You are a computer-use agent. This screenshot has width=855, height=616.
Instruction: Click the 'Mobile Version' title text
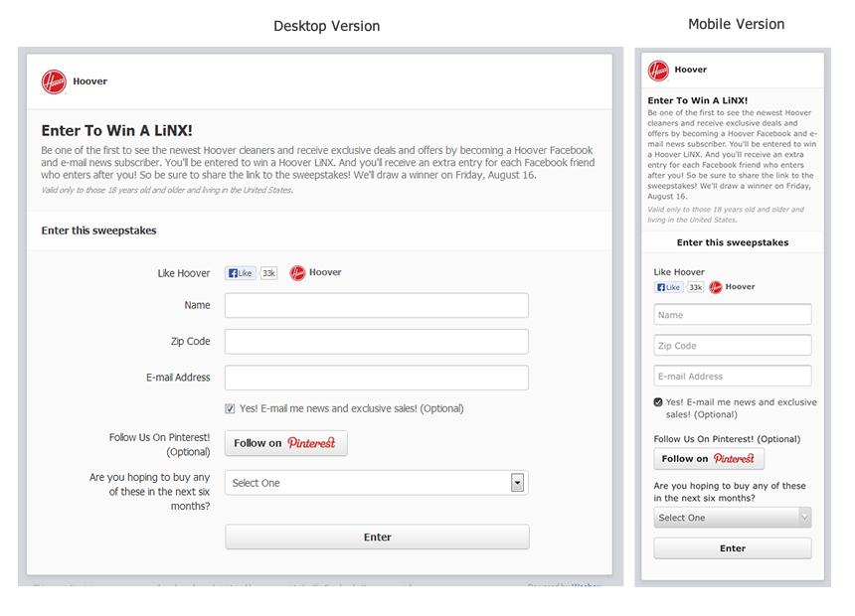coord(736,24)
